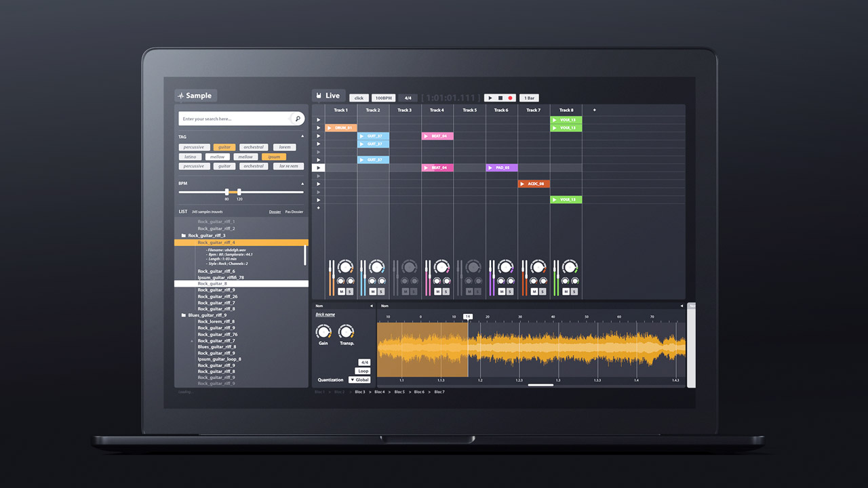Image resolution: width=868 pixels, height=488 pixels.
Task: Click the folder icon beside Blues_guitar_riff_9
Action: point(184,315)
